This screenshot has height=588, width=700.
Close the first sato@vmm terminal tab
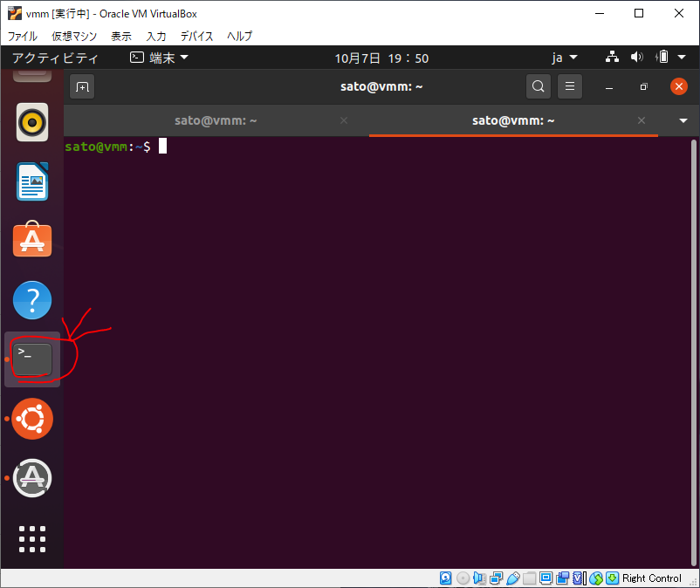[x=344, y=120]
